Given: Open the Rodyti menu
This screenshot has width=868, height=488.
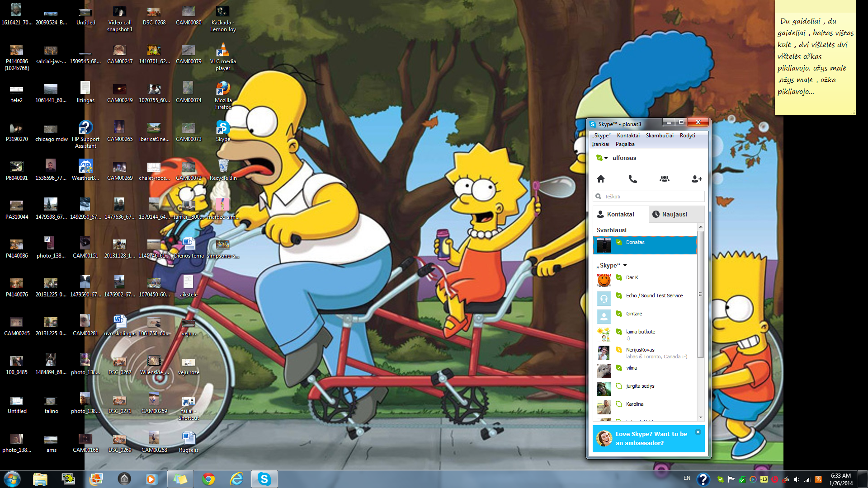Looking at the screenshot, I should click(687, 136).
